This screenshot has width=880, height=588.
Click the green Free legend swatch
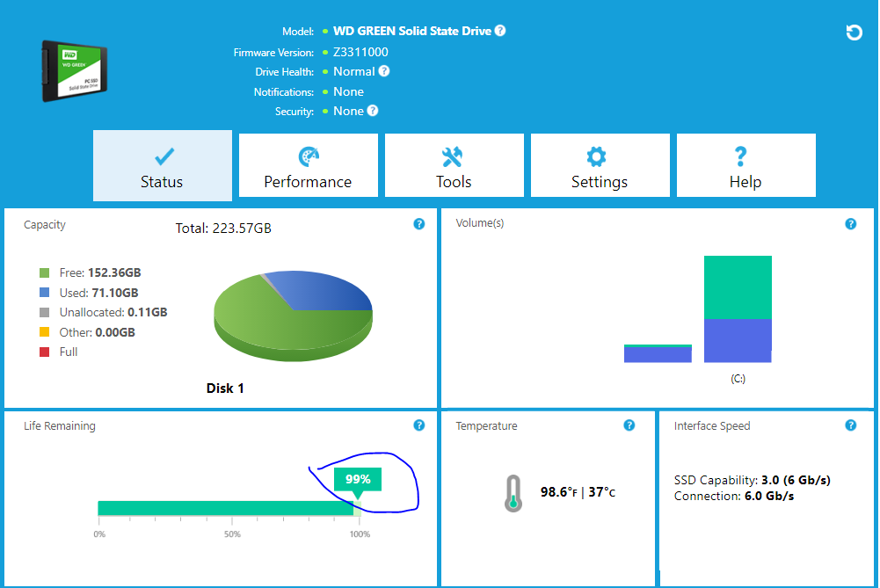tap(44, 272)
